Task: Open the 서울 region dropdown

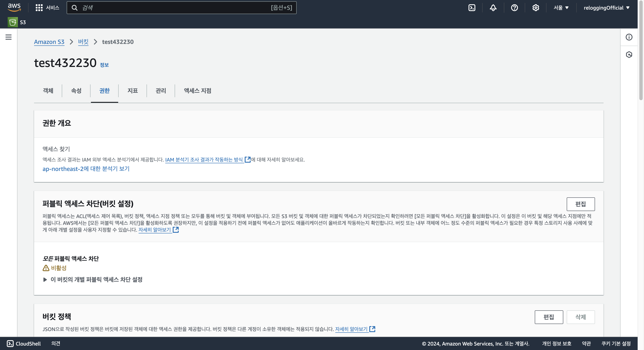Action: 561,7
